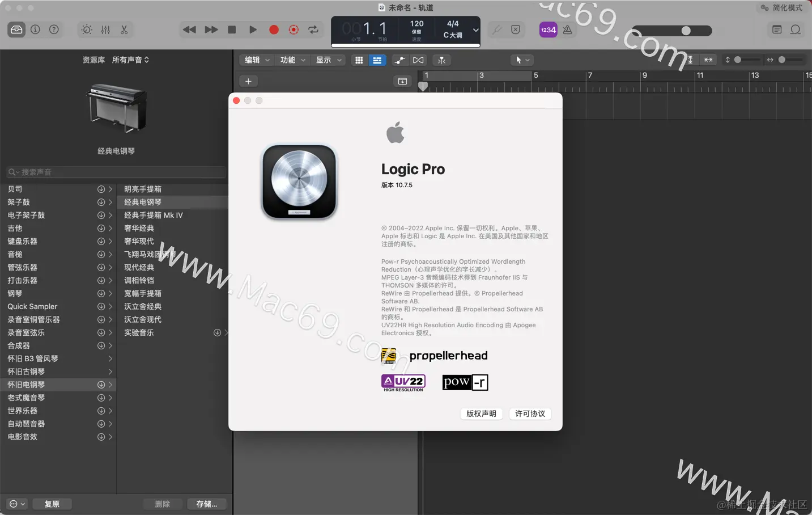812x515 pixels.
Task: Select the 怀旧电钢琴 category
Action: [58, 385]
